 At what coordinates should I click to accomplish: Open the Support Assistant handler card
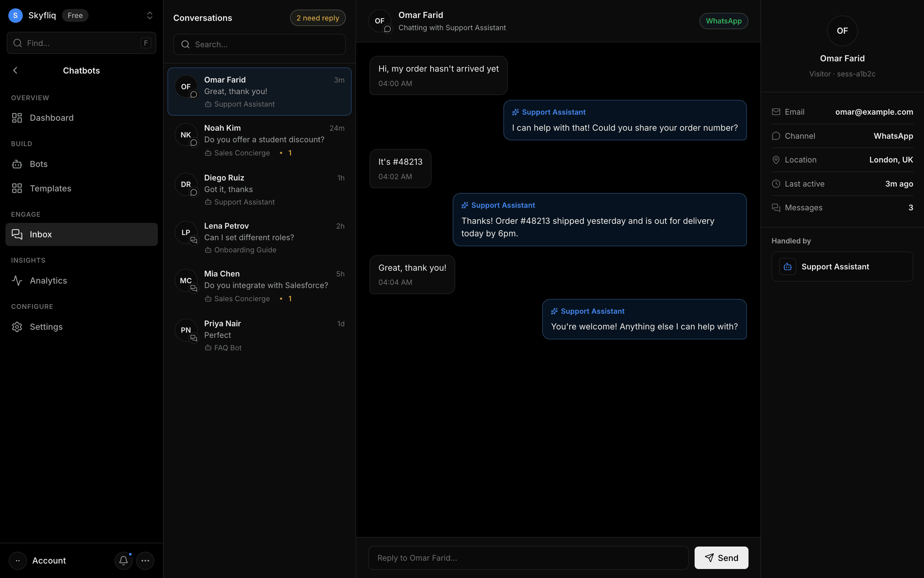842,267
